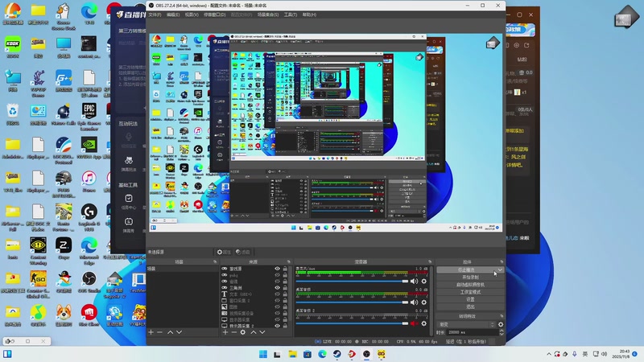Expand the arrow on the 停止推流 button

click(500, 269)
